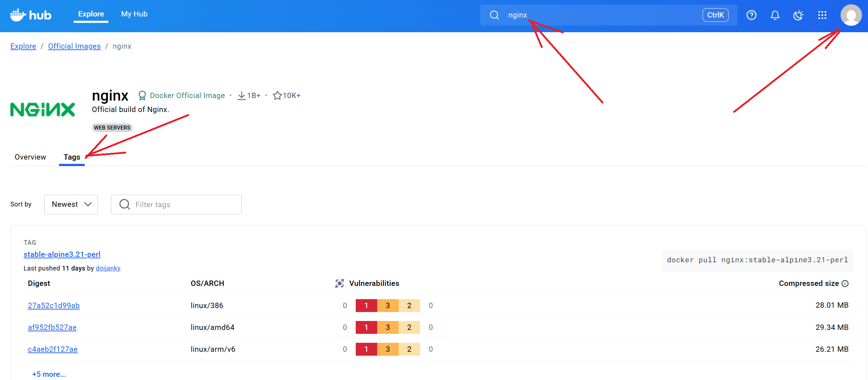Viewport: 868px width, 380px height.
Task: Click the Docker Official Image label text
Action: (x=187, y=96)
